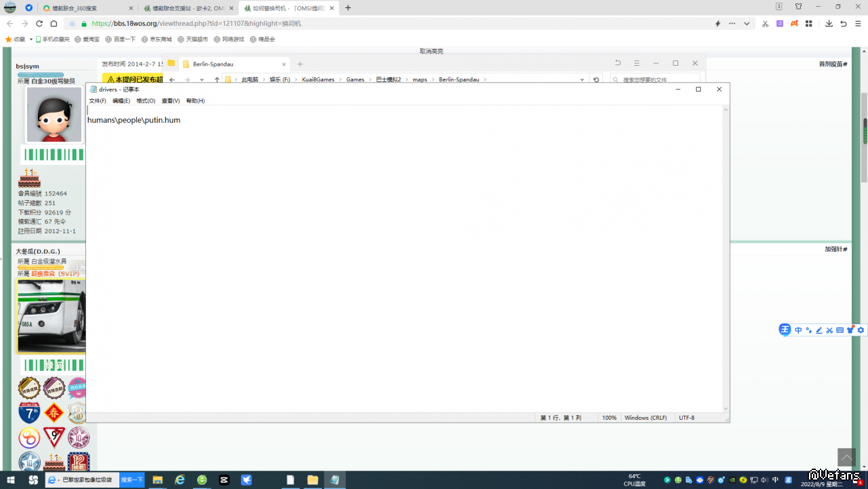This screenshot has height=489, width=868.
Task: Open the 帮助(H) menu in Notepad
Action: 195,101
